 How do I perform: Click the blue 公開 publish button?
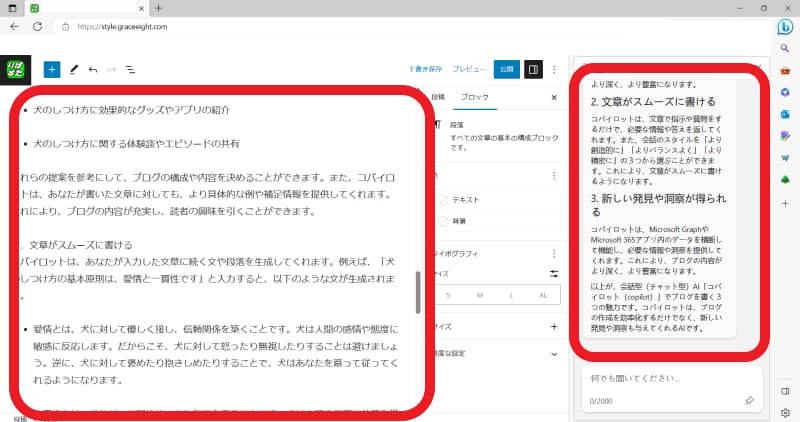coord(507,69)
